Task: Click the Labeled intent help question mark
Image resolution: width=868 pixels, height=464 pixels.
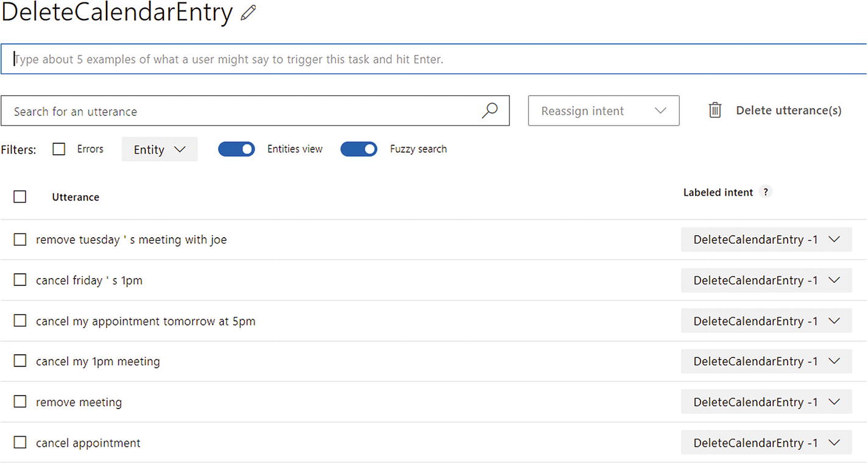Action: coord(766,192)
